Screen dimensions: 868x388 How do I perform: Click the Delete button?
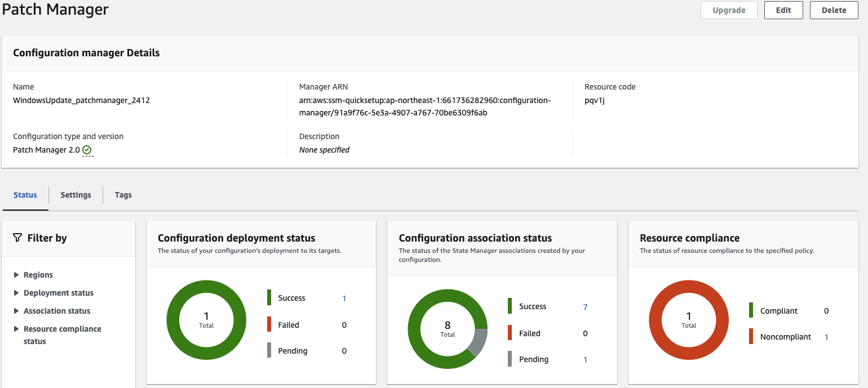click(x=834, y=10)
